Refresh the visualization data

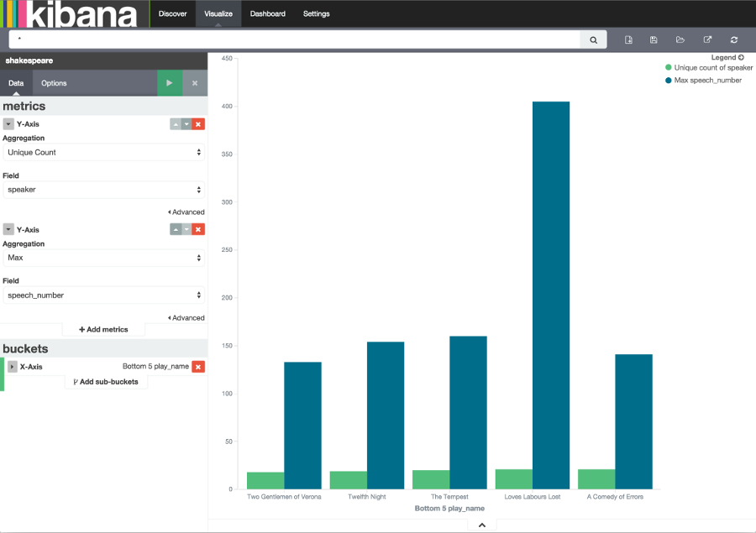click(732, 39)
